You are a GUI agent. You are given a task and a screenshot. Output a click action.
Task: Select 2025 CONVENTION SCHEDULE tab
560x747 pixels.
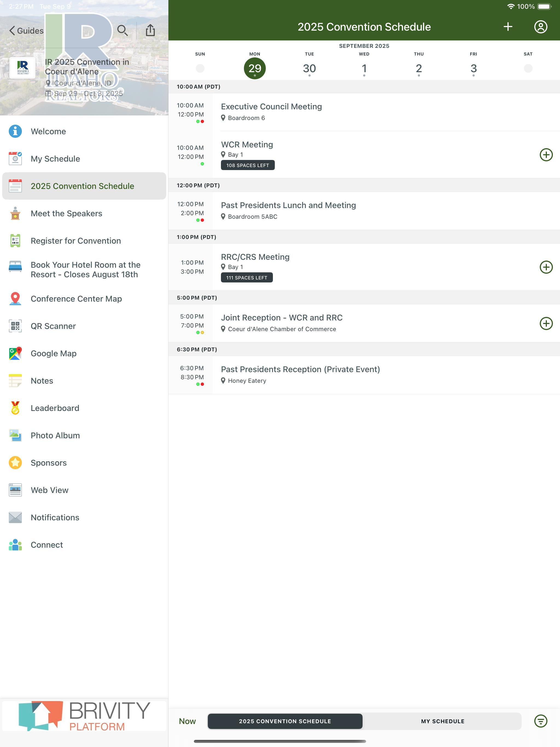click(x=285, y=721)
